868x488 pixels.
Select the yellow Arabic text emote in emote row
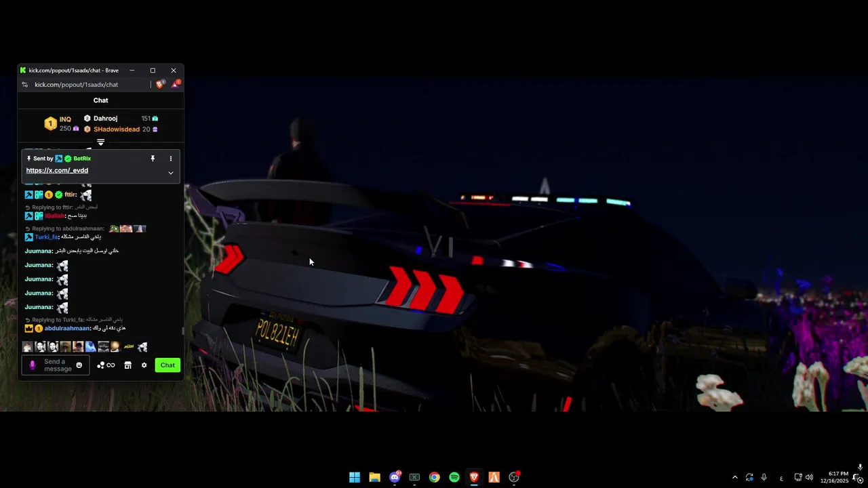click(129, 347)
